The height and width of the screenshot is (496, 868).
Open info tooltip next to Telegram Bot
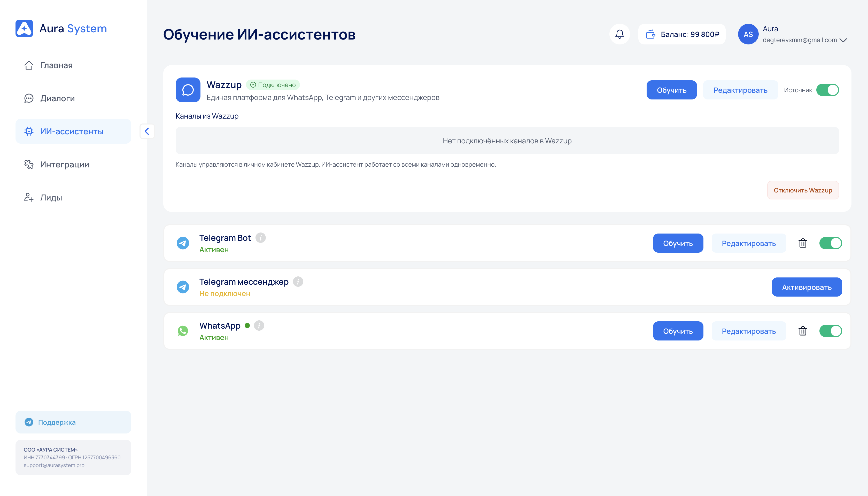261,237
